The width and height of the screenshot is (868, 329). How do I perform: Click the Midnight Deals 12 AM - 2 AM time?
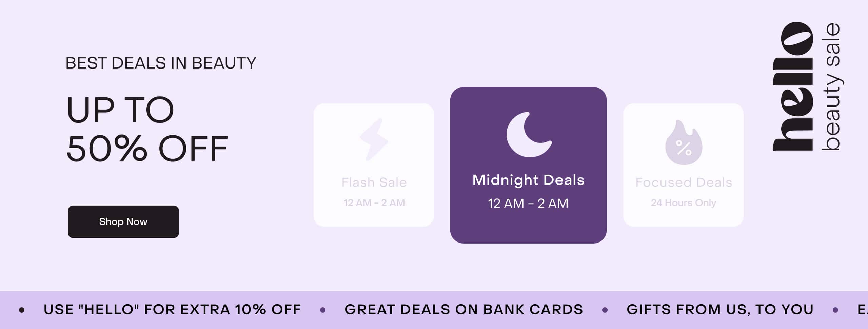(528, 204)
